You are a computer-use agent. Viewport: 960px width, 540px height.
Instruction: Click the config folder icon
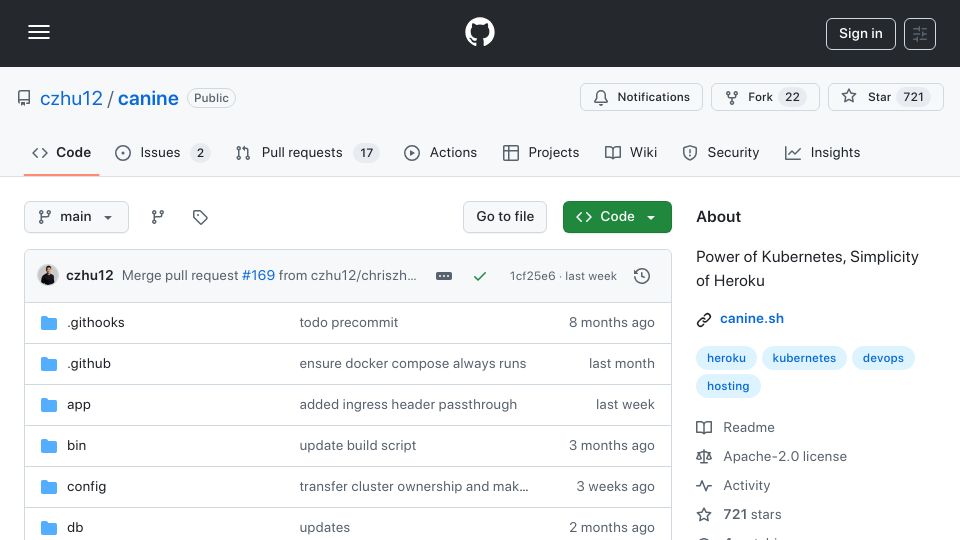tap(49, 487)
